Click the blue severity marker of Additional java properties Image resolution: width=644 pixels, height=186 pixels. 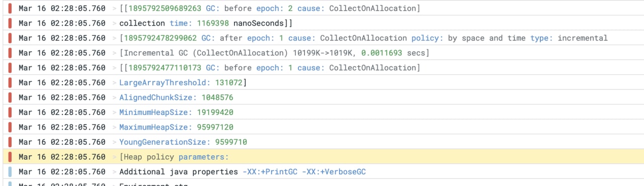tap(10, 172)
